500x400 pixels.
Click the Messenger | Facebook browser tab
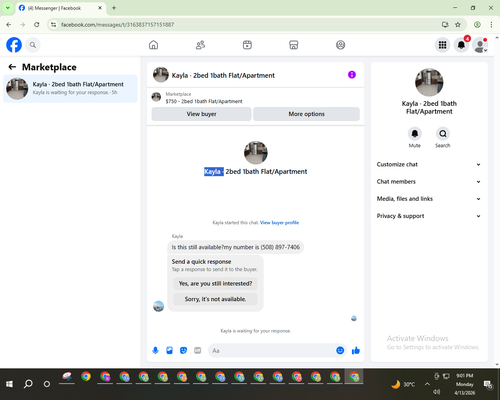tap(61, 8)
